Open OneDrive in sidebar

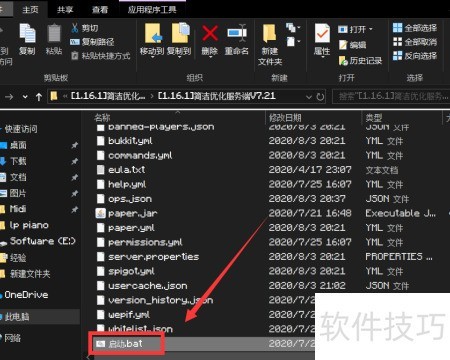point(26,295)
